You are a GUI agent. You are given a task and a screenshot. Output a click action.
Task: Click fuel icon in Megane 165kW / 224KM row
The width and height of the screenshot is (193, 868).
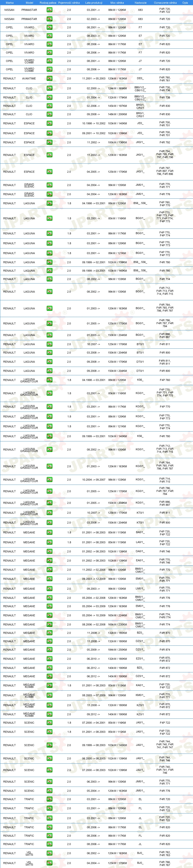50,615
